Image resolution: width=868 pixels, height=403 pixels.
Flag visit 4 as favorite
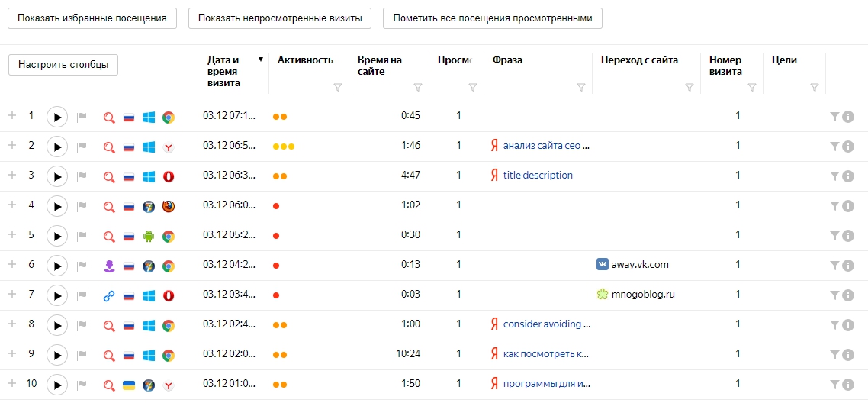click(x=82, y=207)
